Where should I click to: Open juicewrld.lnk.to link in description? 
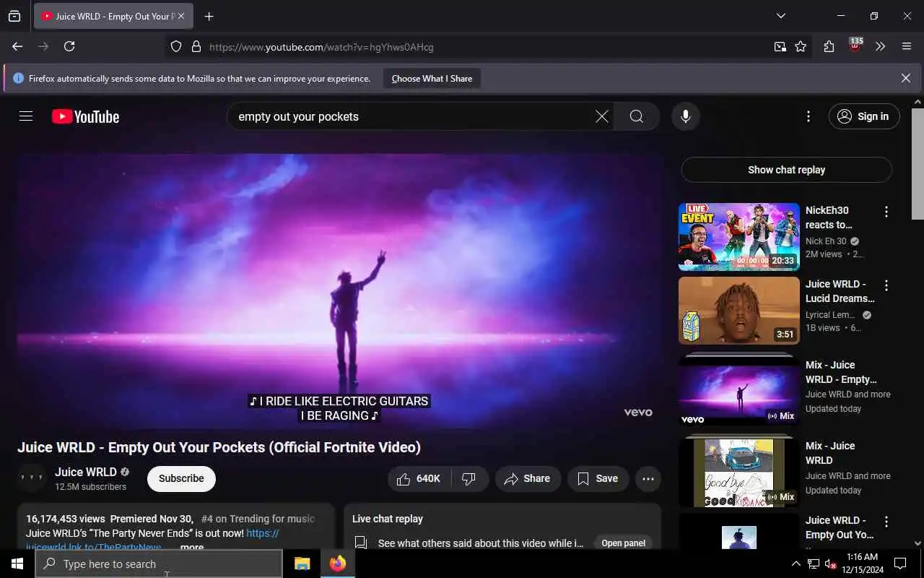[x=93, y=547]
